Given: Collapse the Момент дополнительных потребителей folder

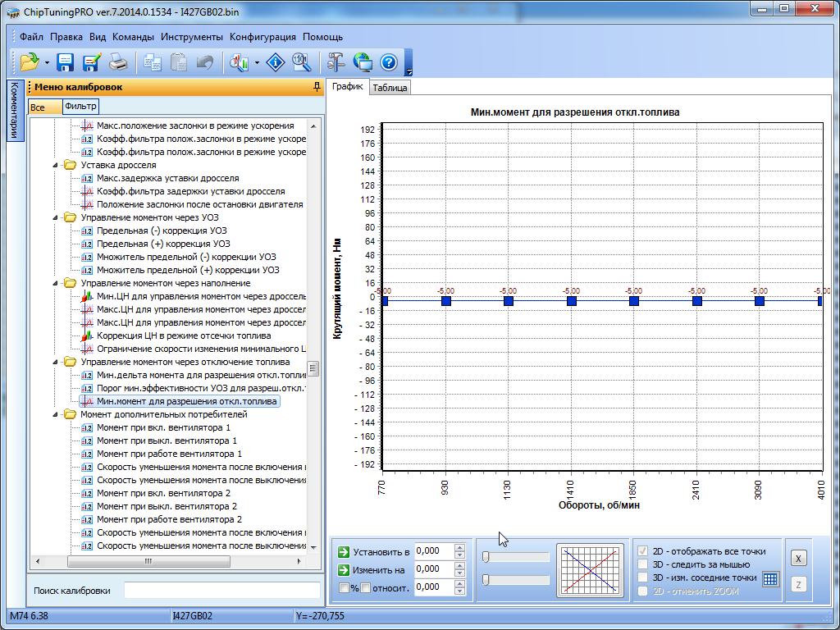Looking at the screenshot, I should click(x=56, y=414).
